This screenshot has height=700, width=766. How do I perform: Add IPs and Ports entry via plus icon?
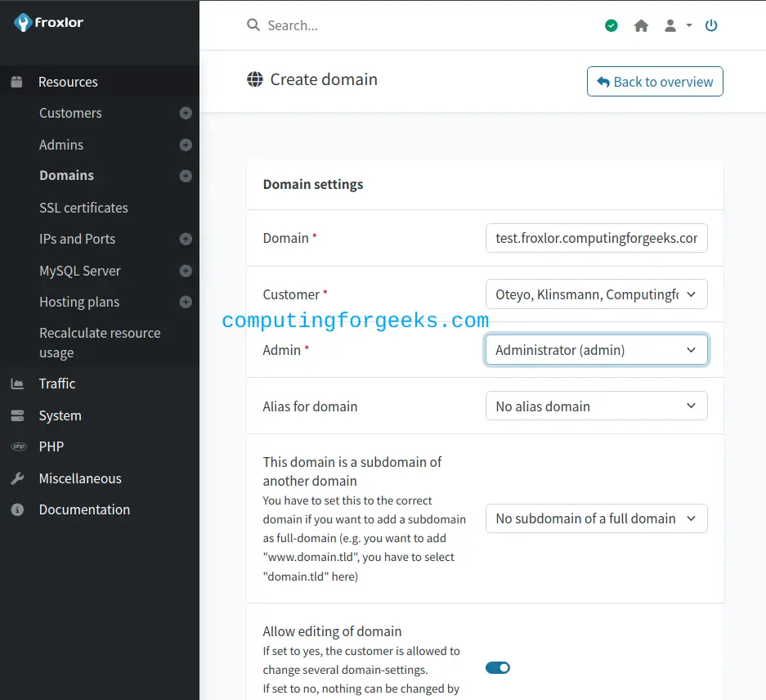(x=186, y=239)
